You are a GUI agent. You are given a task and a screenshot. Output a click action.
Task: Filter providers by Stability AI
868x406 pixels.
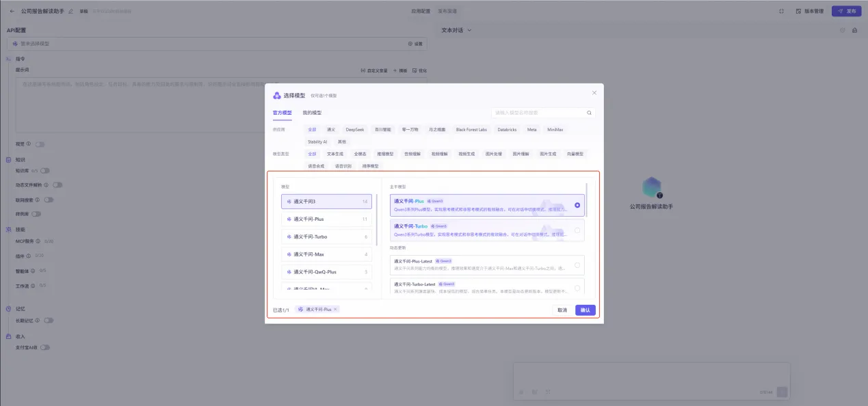[x=317, y=141]
